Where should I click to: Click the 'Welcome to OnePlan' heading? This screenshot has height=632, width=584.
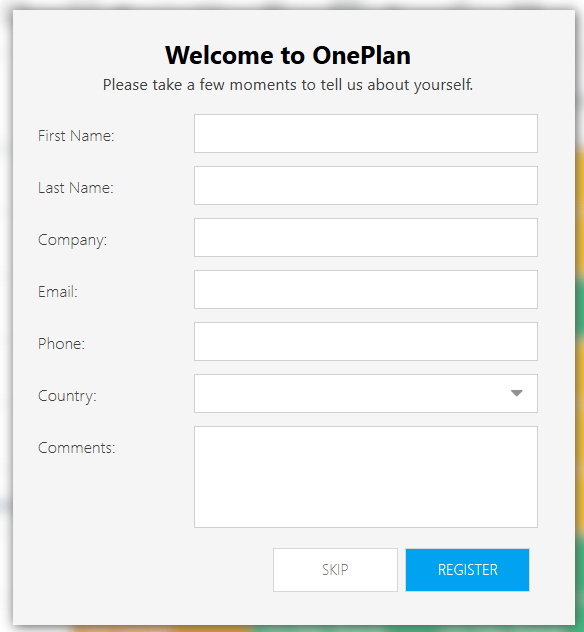click(x=288, y=55)
